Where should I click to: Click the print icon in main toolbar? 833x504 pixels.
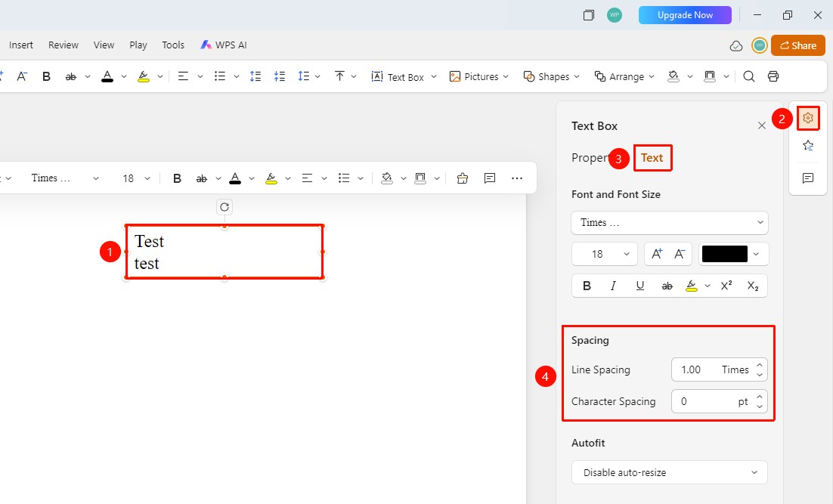(773, 76)
